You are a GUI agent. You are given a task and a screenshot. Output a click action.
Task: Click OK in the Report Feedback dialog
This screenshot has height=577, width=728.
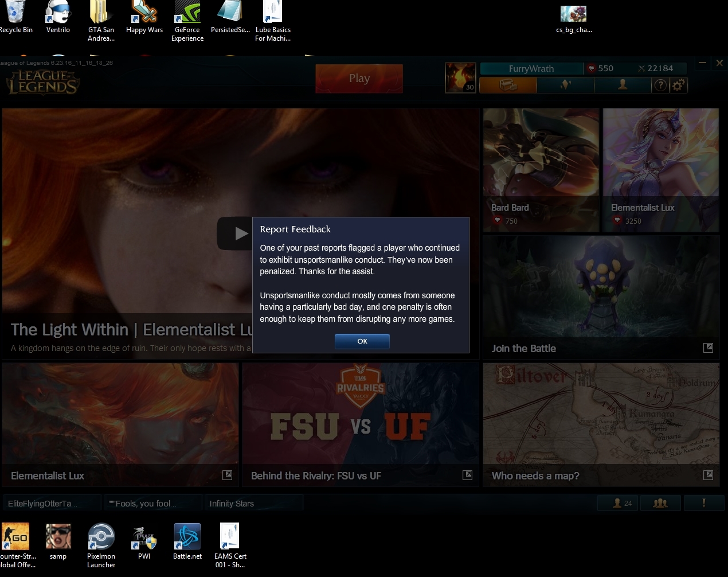click(362, 341)
